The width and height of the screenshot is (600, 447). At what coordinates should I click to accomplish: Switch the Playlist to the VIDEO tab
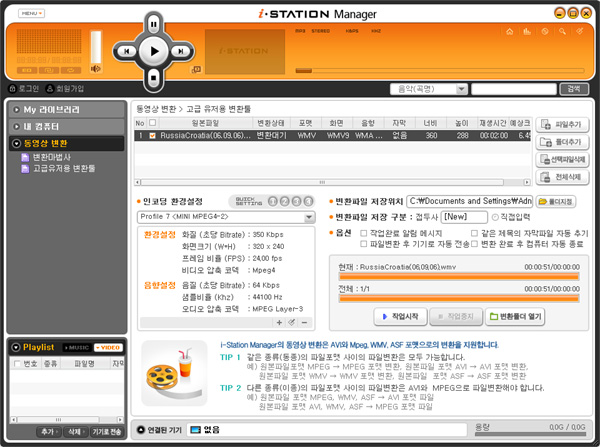click(108, 347)
